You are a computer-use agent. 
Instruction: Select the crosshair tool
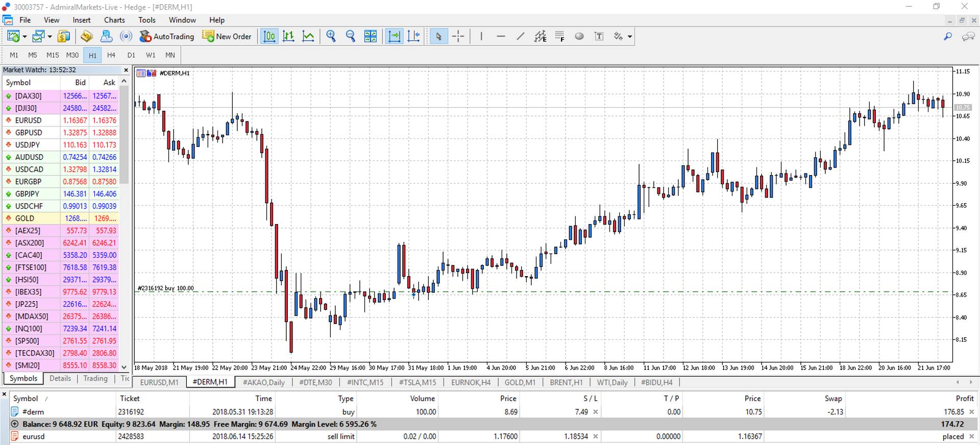(458, 36)
